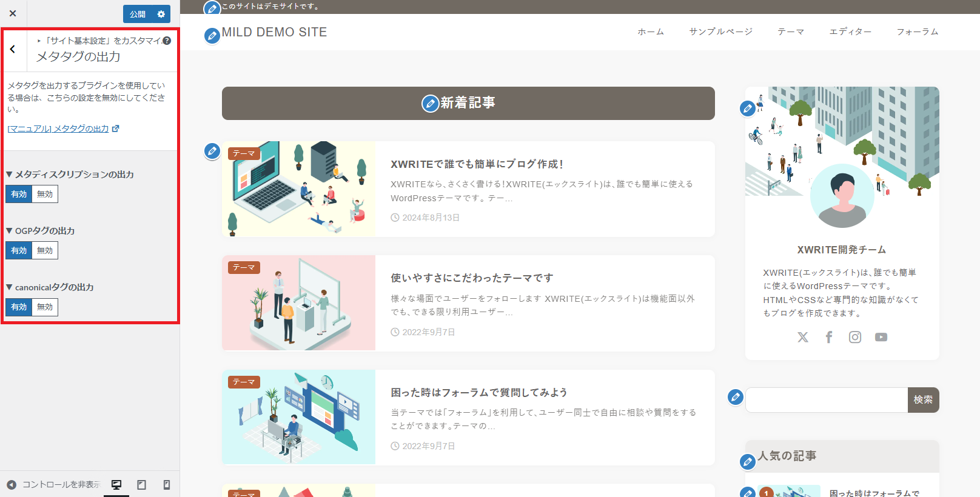Click the edit pencil on 新着記事 heading
Screen dimensions: 980x497
(x=430, y=104)
